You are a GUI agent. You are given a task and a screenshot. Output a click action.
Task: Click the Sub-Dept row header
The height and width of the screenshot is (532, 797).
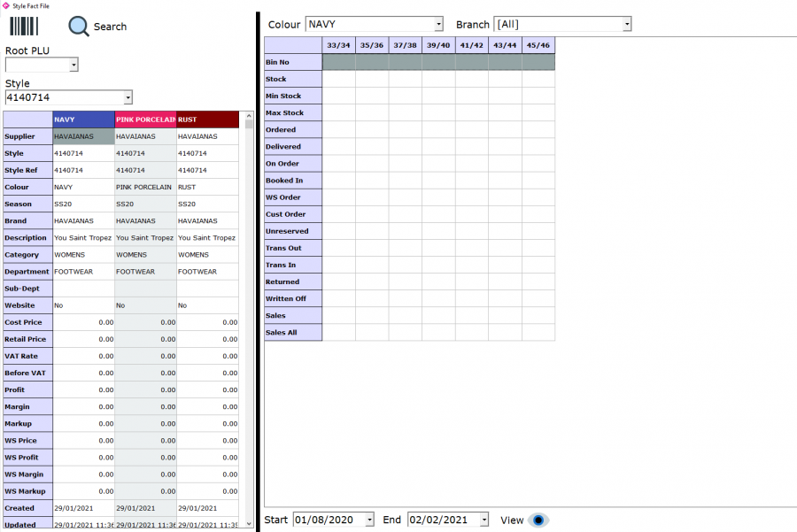coord(28,288)
